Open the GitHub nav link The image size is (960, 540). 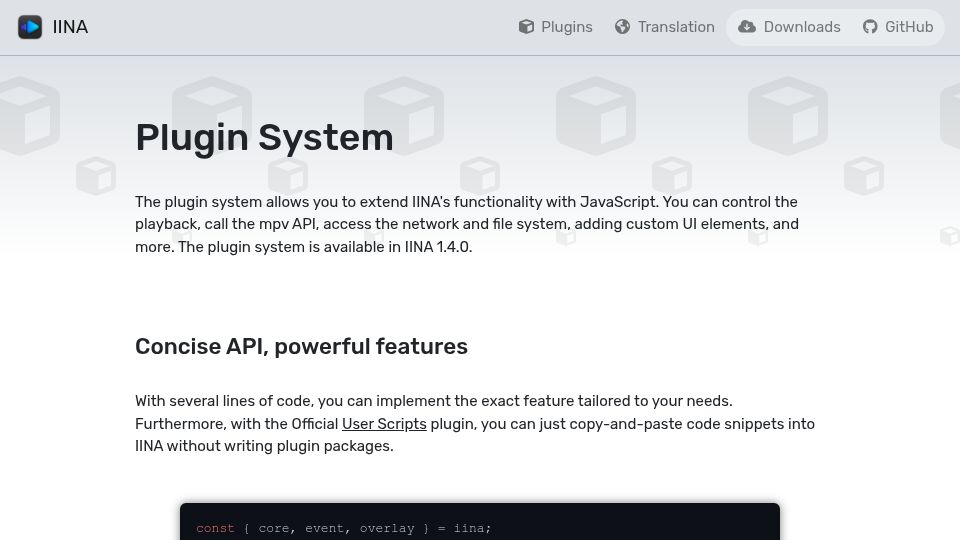(898, 27)
